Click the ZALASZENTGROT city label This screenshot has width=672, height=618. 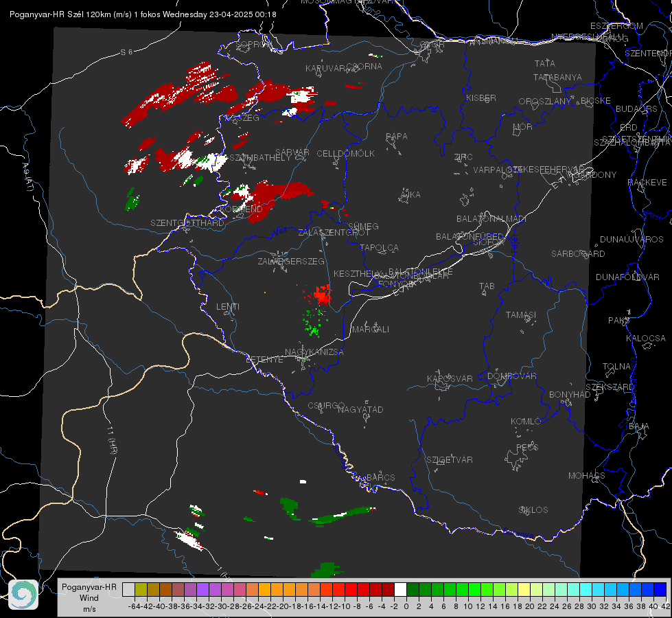coord(334,233)
